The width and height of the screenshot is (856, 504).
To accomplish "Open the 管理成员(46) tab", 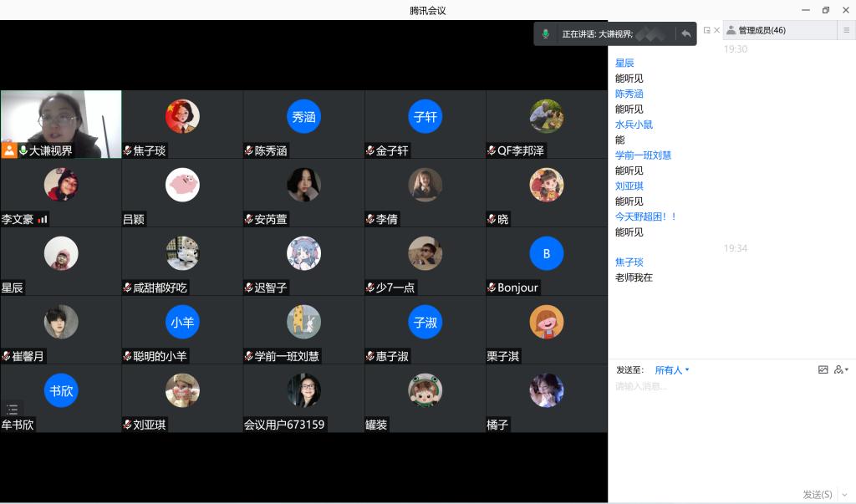I will tap(756, 30).
